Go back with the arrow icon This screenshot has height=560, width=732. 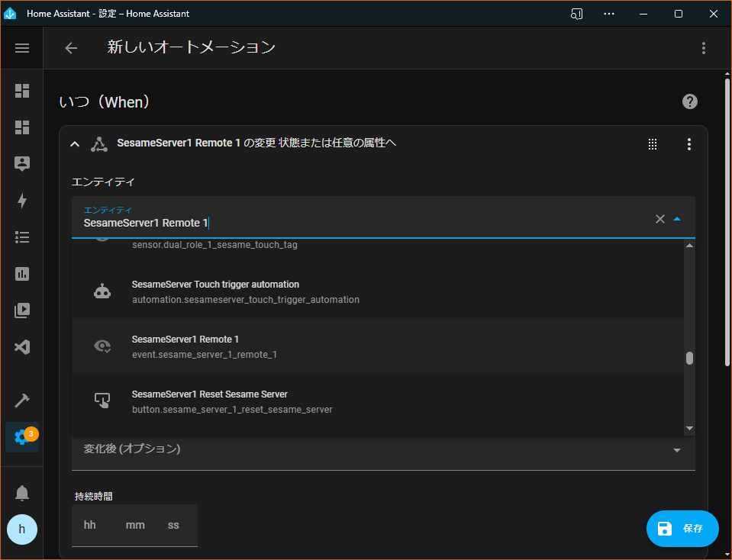pyautogui.click(x=71, y=48)
